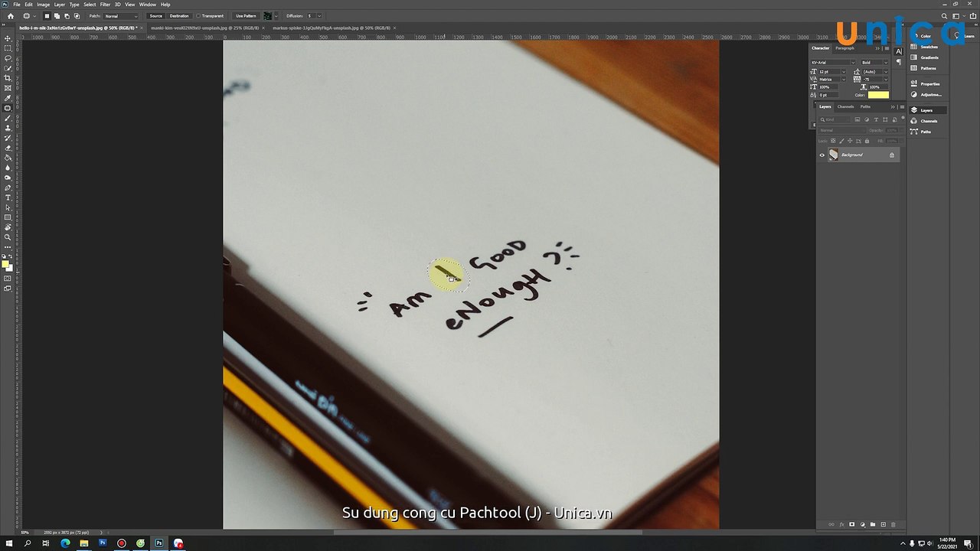Select the Horizontal Type tool
This screenshot has width=980, height=551.
click(8, 197)
